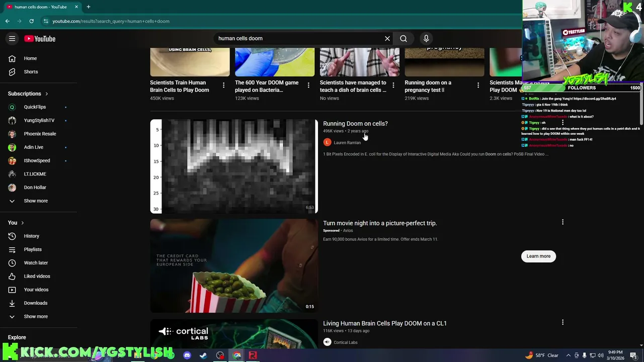644x362 pixels.
Task: Open Phoenix Resale subscription channel
Action: pyautogui.click(x=39, y=134)
